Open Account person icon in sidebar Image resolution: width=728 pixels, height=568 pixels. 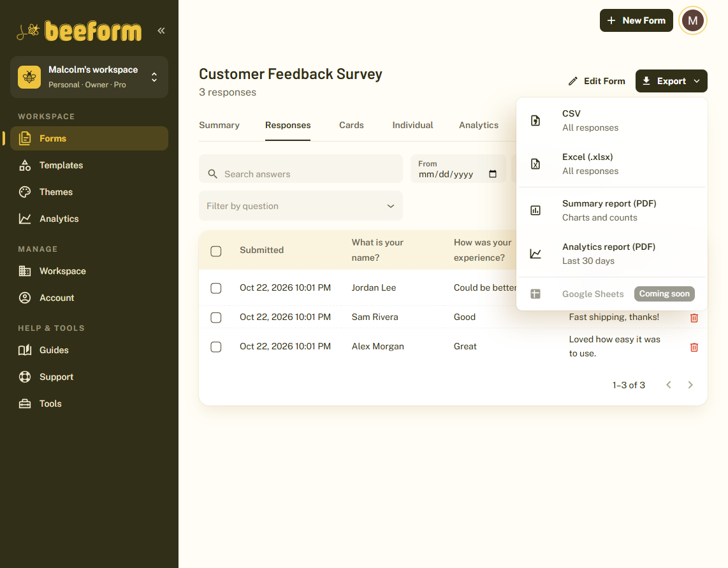25,298
